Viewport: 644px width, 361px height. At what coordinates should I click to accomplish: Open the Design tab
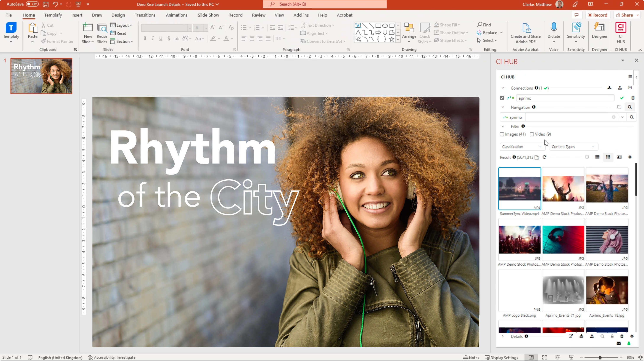click(x=118, y=15)
